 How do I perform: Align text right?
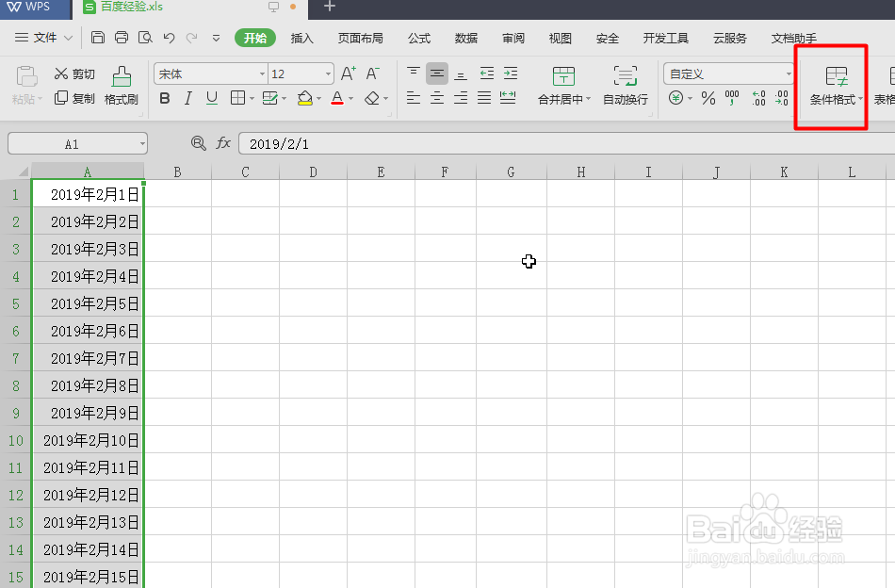click(x=461, y=98)
